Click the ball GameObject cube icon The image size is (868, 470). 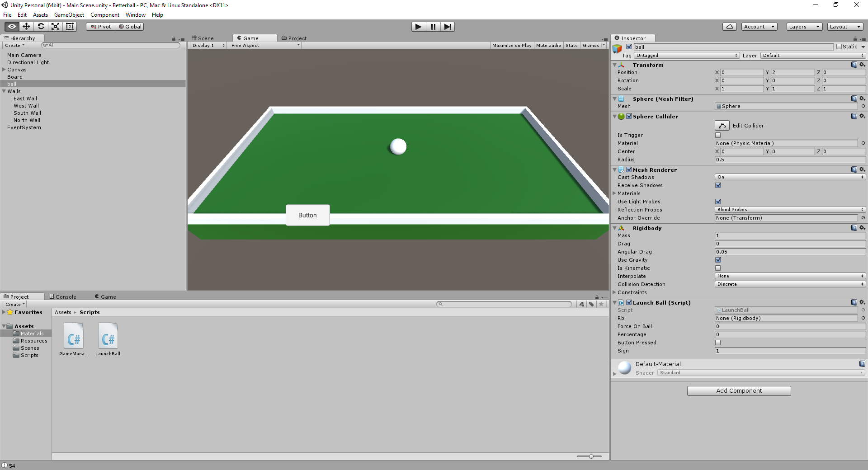click(617, 48)
